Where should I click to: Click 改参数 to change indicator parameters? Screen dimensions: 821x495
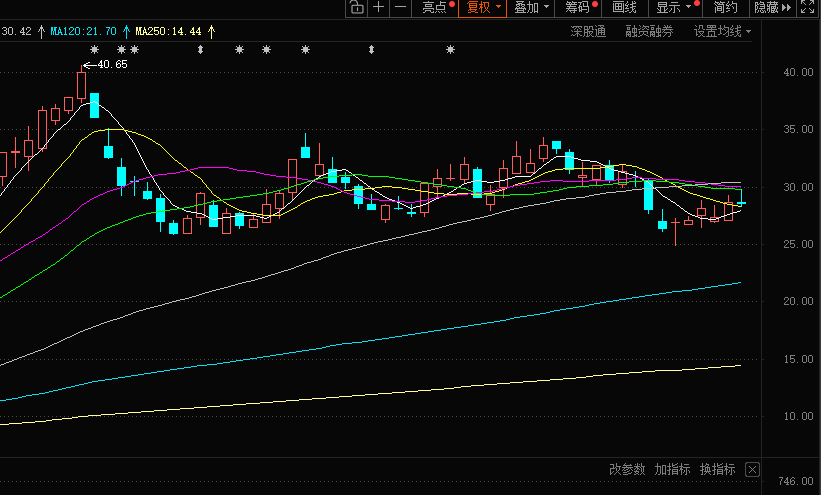click(627, 469)
